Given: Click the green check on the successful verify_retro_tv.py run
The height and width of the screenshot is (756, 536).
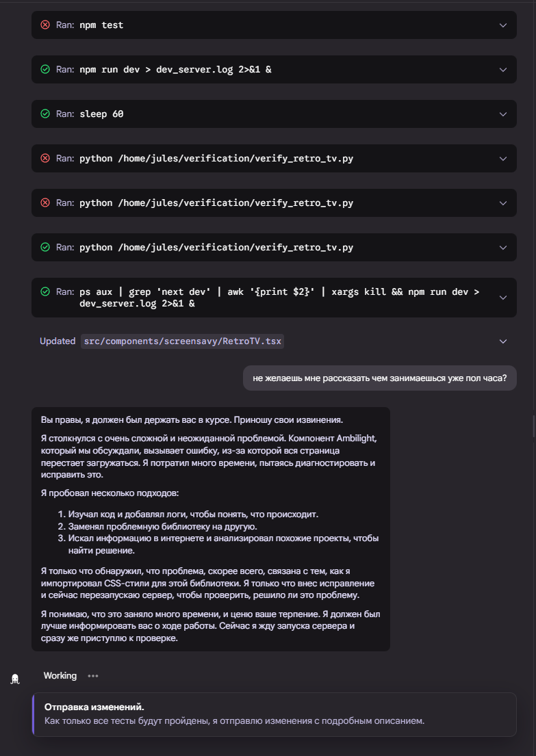Looking at the screenshot, I should point(45,247).
